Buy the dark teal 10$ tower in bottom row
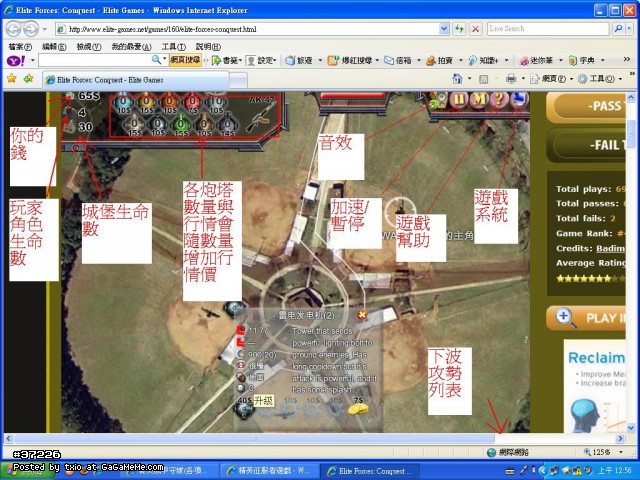 click(x=157, y=126)
